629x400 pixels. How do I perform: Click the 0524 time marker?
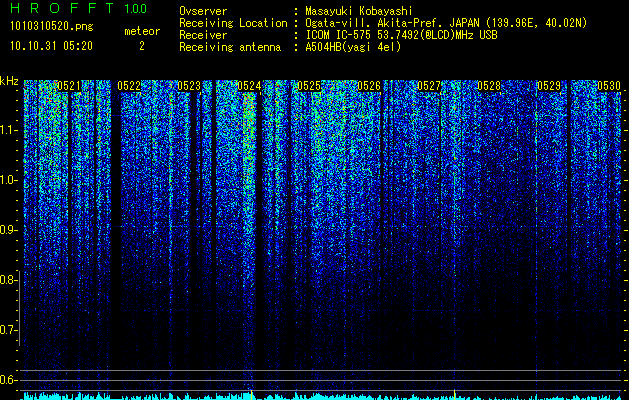click(x=249, y=86)
